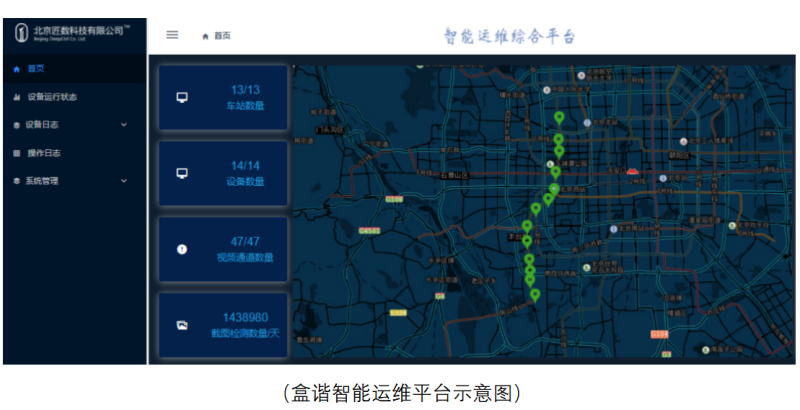Click the red Tiananmen landmark icon on map
The height and width of the screenshot is (410, 800).
631,172
